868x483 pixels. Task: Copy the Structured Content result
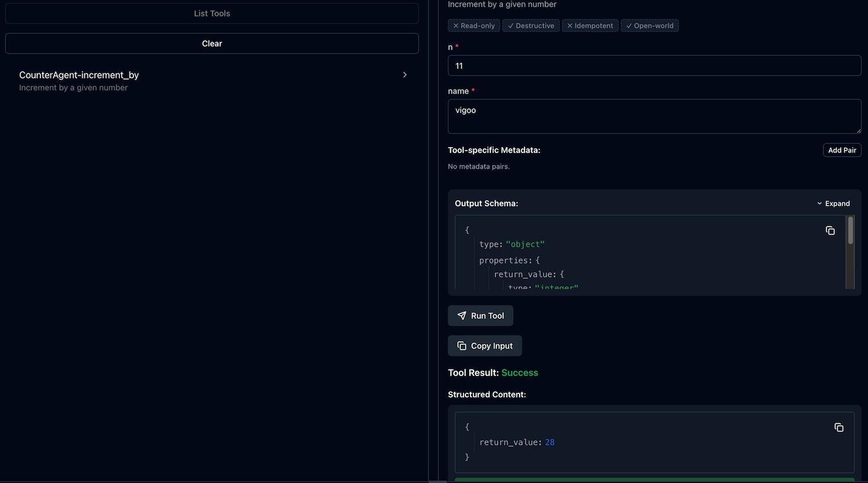tap(838, 427)
